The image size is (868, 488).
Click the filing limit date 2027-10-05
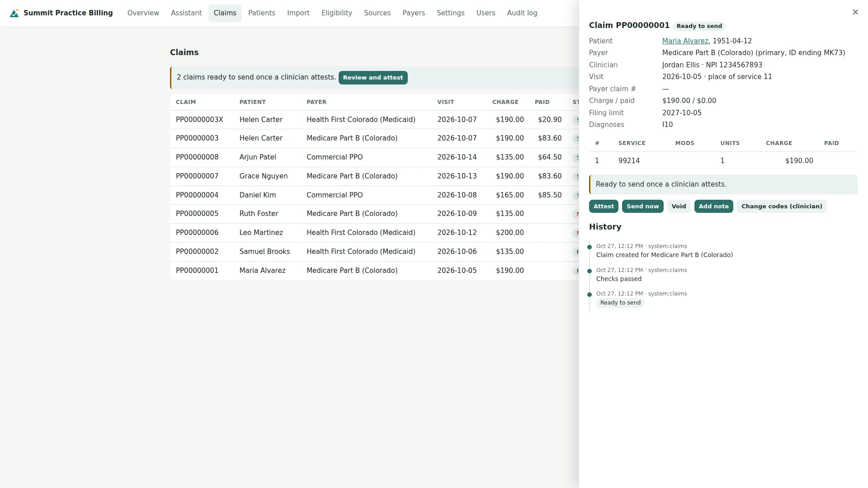click(x=682, y=113)
